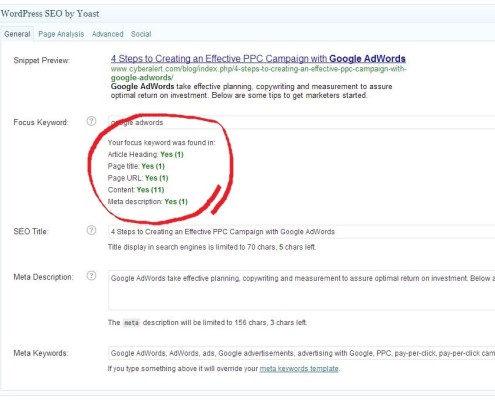Image resolution: width=495 pixels, height=400 pixels.
Task: Open the Advanced tab
Action: (x=107, y=34)
